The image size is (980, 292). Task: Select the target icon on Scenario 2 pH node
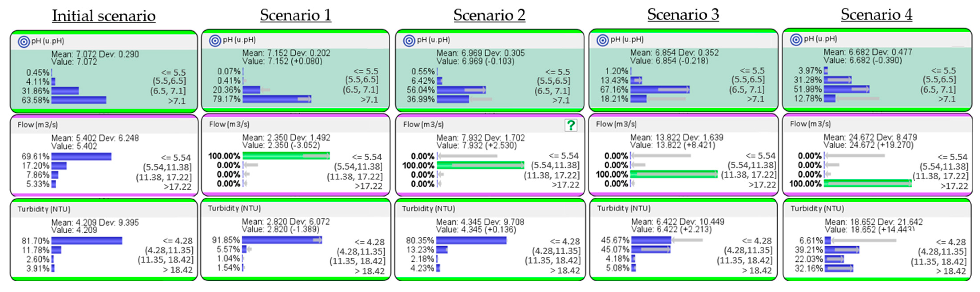(x=409, y=40)
